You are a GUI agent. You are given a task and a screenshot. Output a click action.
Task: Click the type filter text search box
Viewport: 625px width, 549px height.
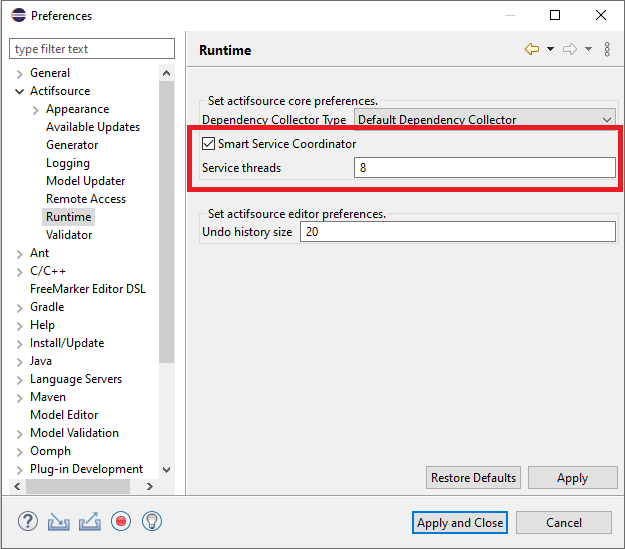pyautogui.click(x=92, y=49)
